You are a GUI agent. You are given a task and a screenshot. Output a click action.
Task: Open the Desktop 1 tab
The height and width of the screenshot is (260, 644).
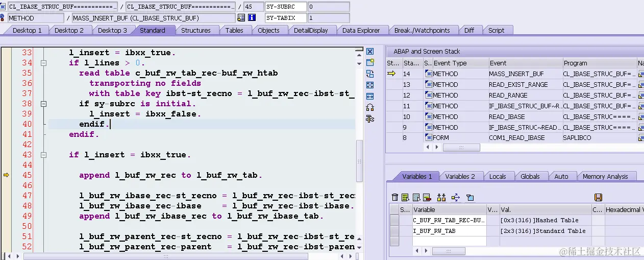27,30
